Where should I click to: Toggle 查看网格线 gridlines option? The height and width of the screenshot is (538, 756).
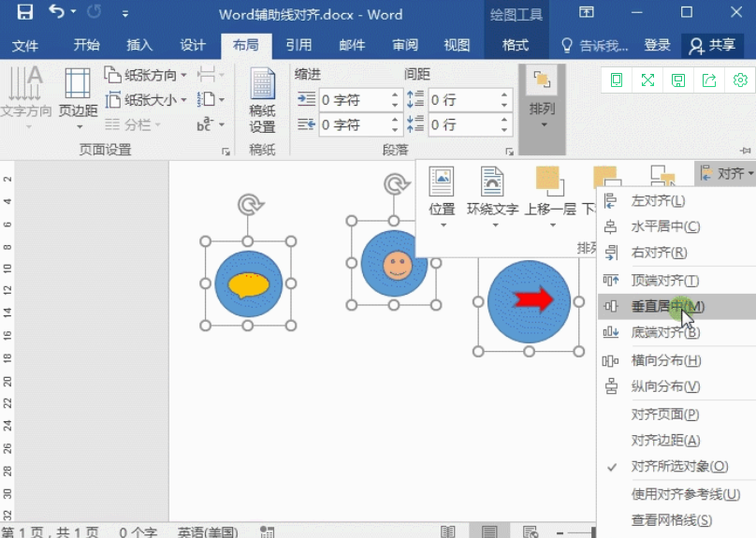tap(671, 520)
